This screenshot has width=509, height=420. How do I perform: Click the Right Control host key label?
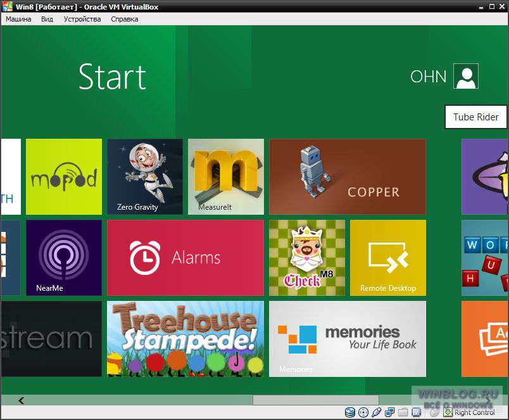(475, 412)
